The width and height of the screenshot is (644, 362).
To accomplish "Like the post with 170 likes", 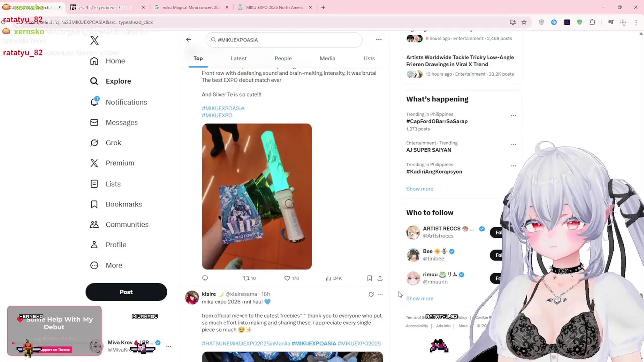I will 291,278.
